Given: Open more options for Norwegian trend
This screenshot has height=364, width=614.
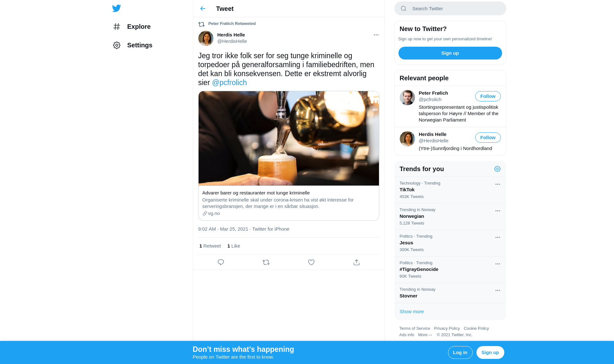Looking at the screenshot, I should (498, 211).
